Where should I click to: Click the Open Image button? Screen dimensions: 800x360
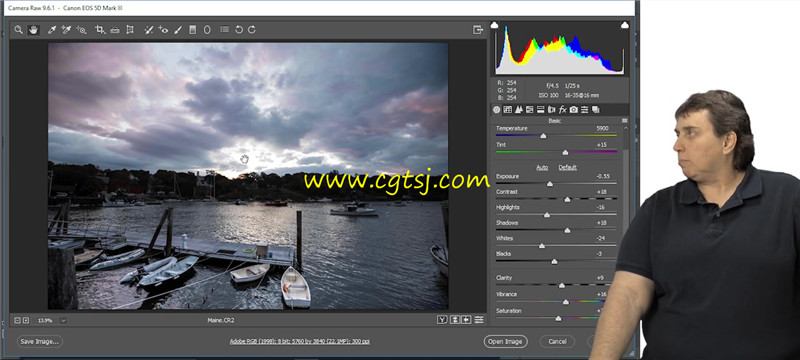pos(505,342)
